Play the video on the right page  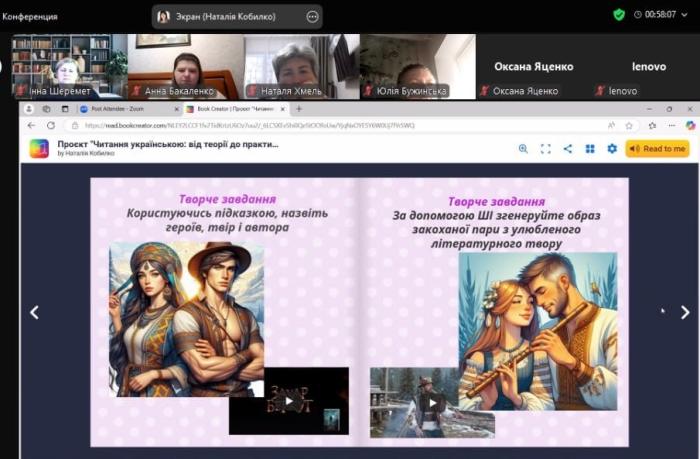pyautogui.click(x=431, y=404)
